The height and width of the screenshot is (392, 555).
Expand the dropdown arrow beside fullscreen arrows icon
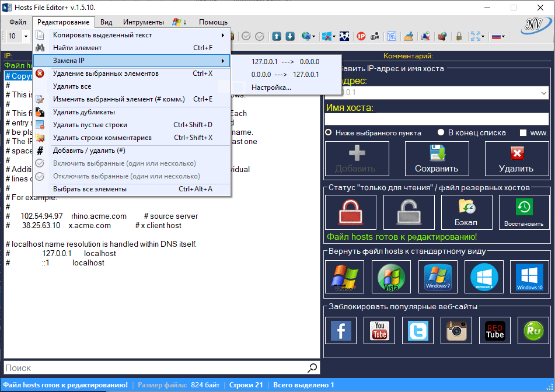point(483,36)
